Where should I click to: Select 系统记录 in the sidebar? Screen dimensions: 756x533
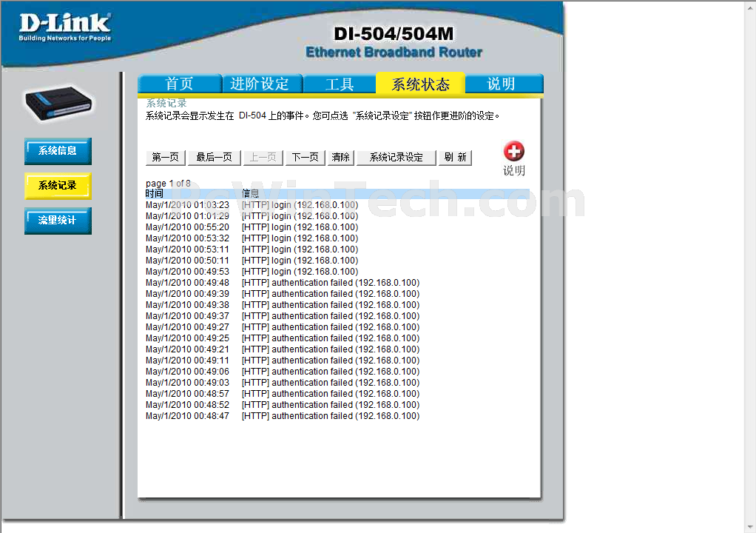[58, 186]
